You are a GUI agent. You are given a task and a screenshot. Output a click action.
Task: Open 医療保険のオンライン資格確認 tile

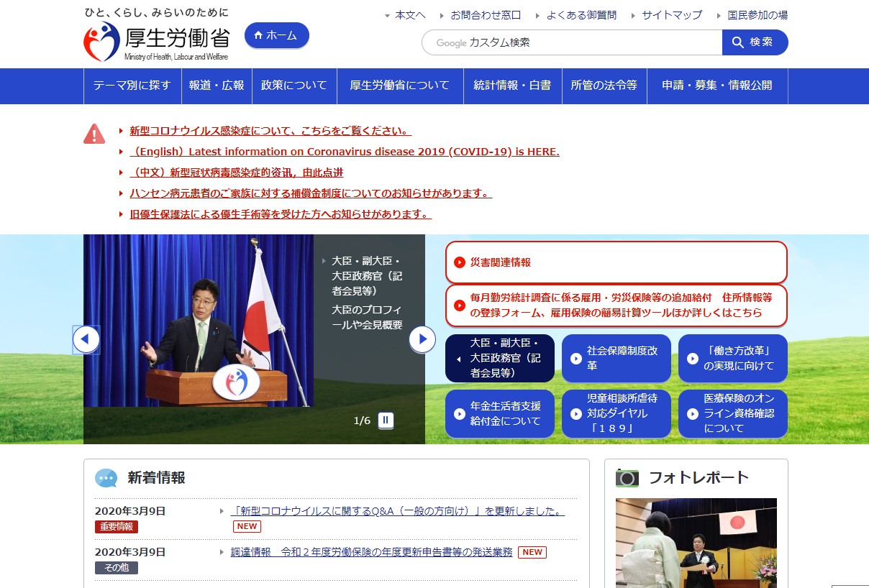coord(733,414)
